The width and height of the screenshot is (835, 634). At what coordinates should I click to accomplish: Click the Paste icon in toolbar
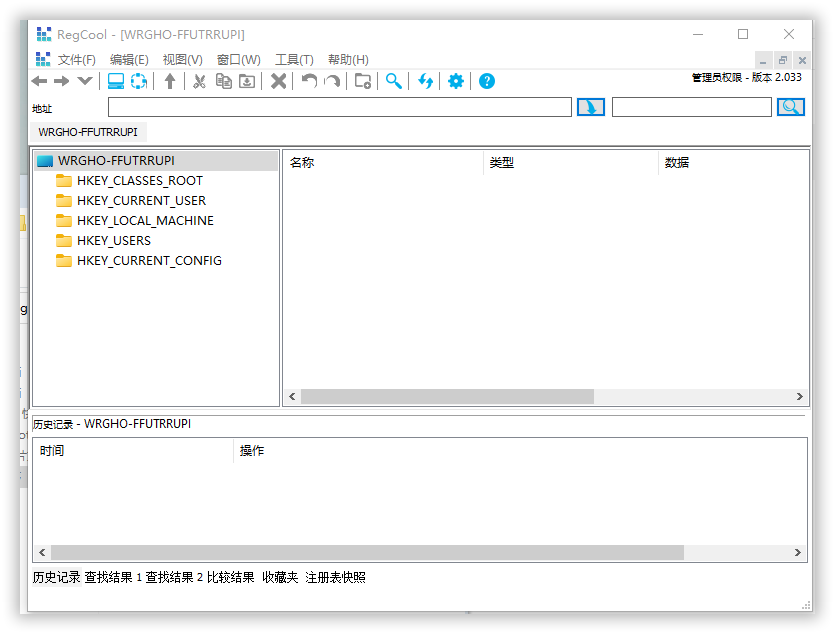click(x=247, y=81)
